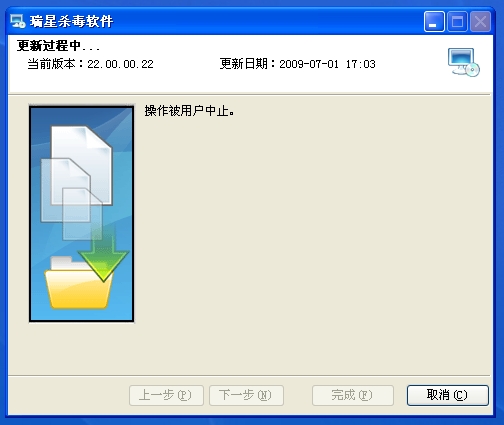504x425 pixels.
Task: Click the greyed-out close X button
Action: pos(480,22)
